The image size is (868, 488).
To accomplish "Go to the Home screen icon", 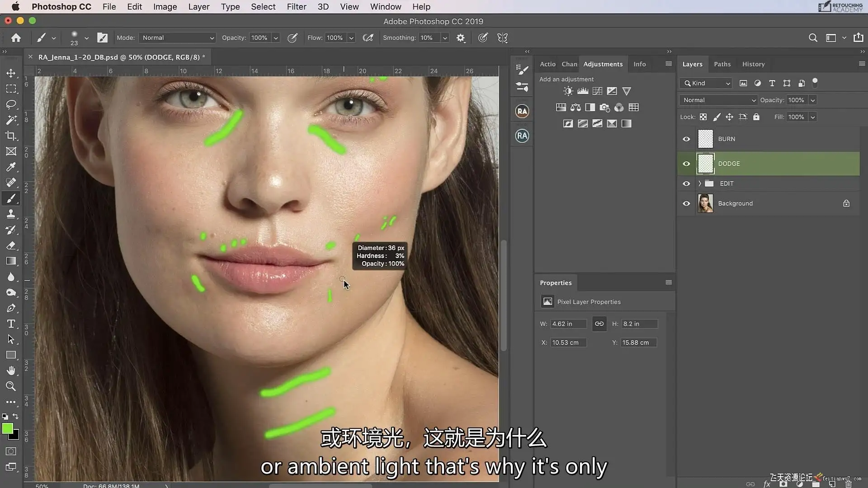I will [x=16, y=38].
